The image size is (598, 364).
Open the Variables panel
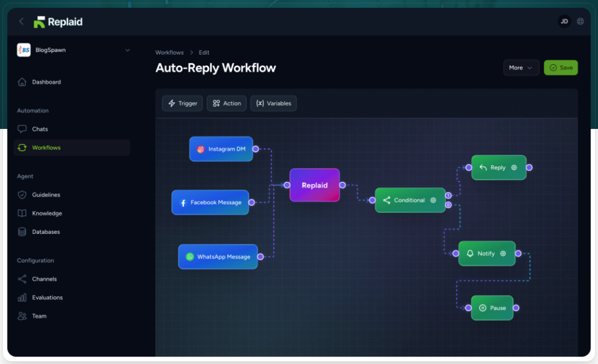[x=273, y=103]
